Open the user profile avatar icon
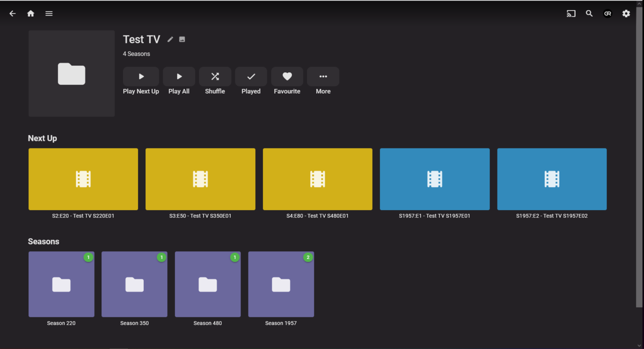The height and width of the screenshot is (349, 644). coord(607,13)
